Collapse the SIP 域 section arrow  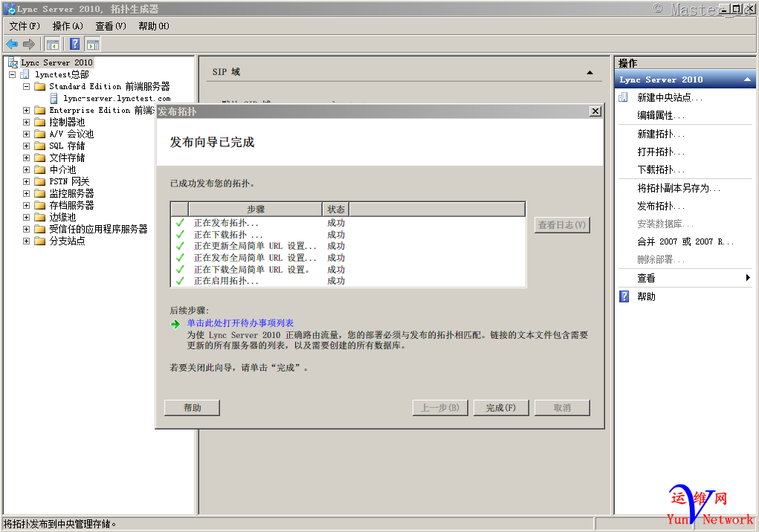click(x=590, y=73)
